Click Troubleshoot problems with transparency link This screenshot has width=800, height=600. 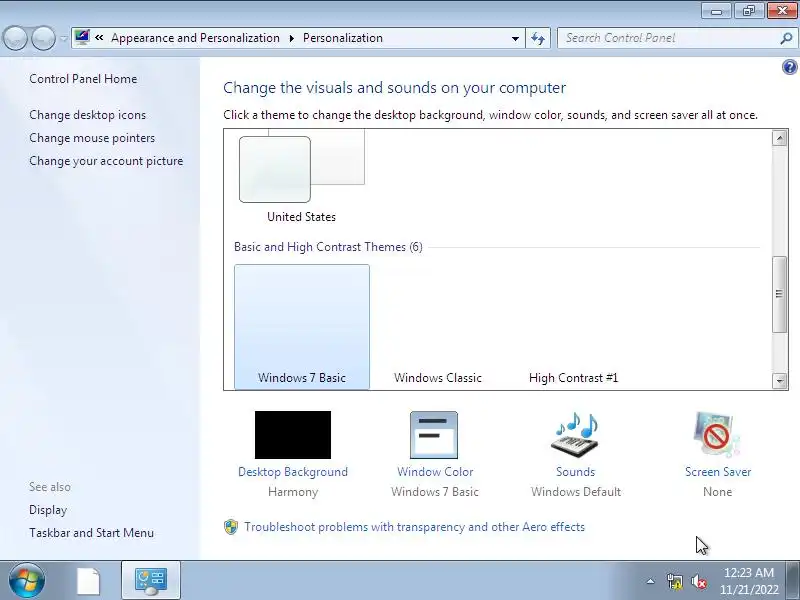414,527
